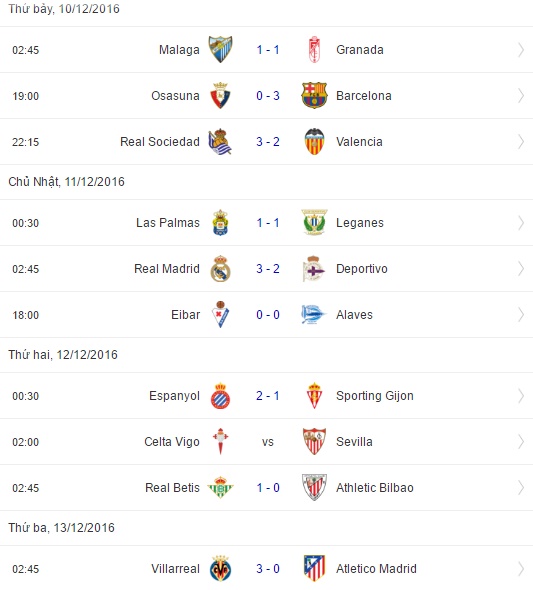Expand Villarreal vs Atletico Madrid row arrow

[x=521, y=569]
